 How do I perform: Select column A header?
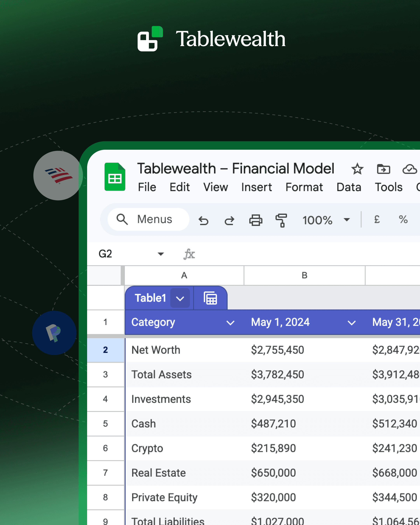click(184, 275)
